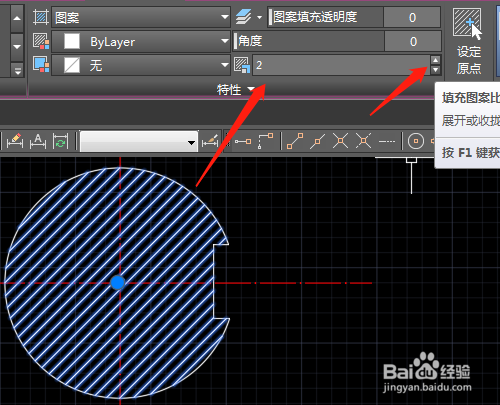Click the dimension style brush icon

pyautogui.click(x=210, y=141)
